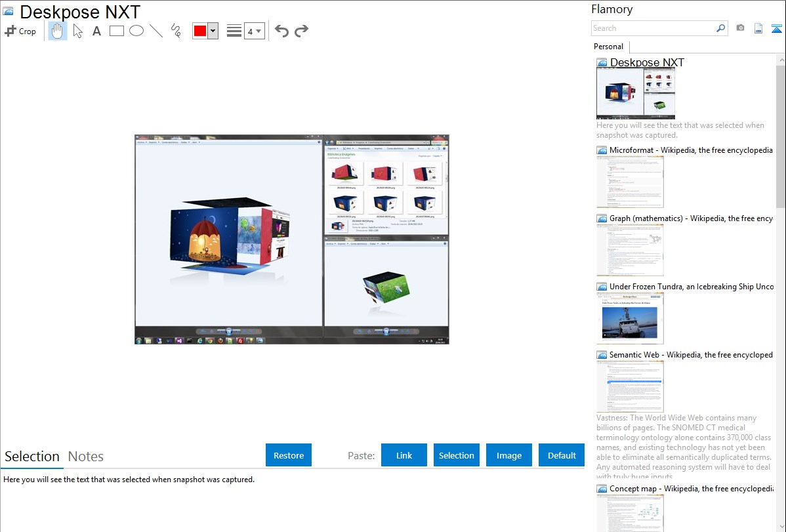Activate the hand pan tool
The height and width of the screenshot is (532, 786).
58,31
